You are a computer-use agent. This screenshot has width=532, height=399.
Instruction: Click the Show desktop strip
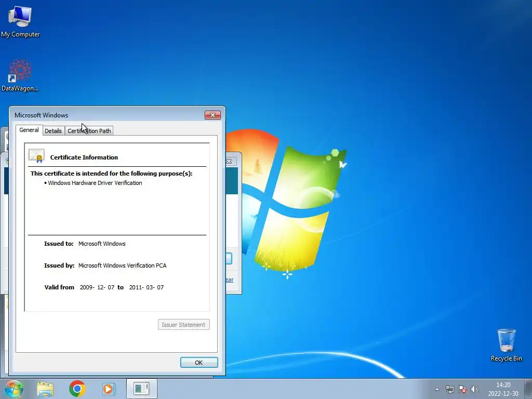(528, 389)
